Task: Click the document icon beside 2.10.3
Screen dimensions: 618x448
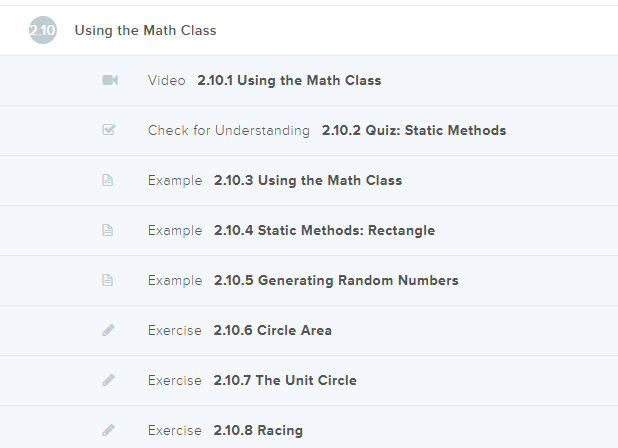Action: tap(109, 180)
